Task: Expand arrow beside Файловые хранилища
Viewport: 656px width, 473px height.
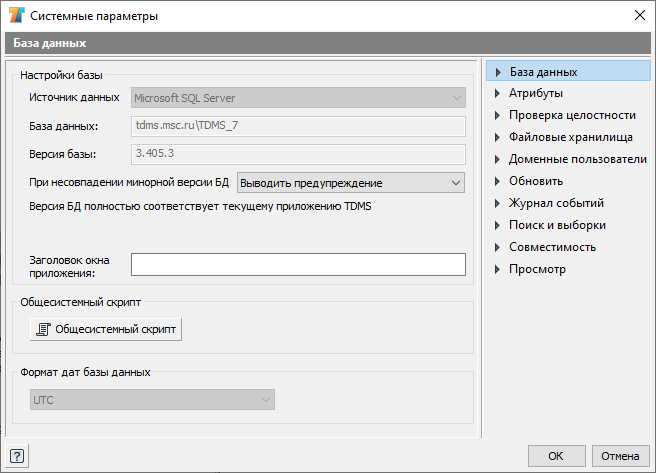Action: (x=497, y=137)
